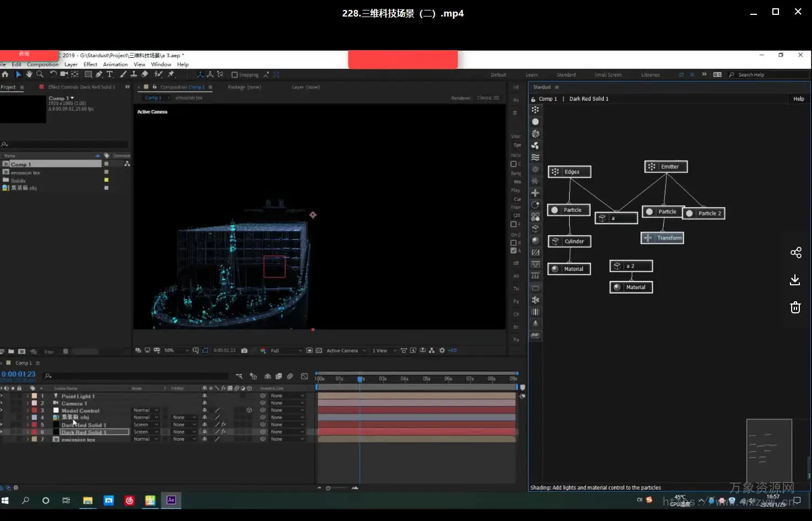The width and height of the screenshot is (812, 521).
Task: Click the download icon on the right
Action: (x=795, y=280)
